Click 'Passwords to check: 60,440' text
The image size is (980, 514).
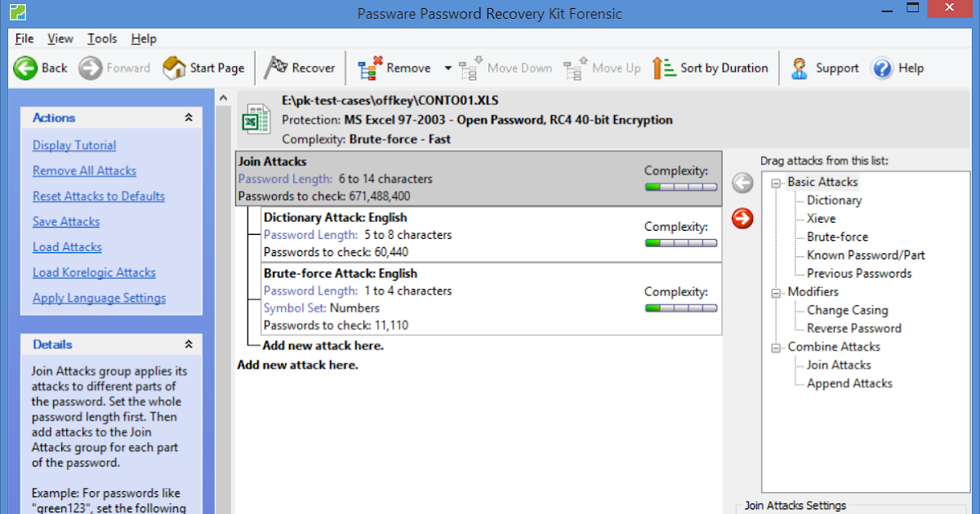click(336, 252)
